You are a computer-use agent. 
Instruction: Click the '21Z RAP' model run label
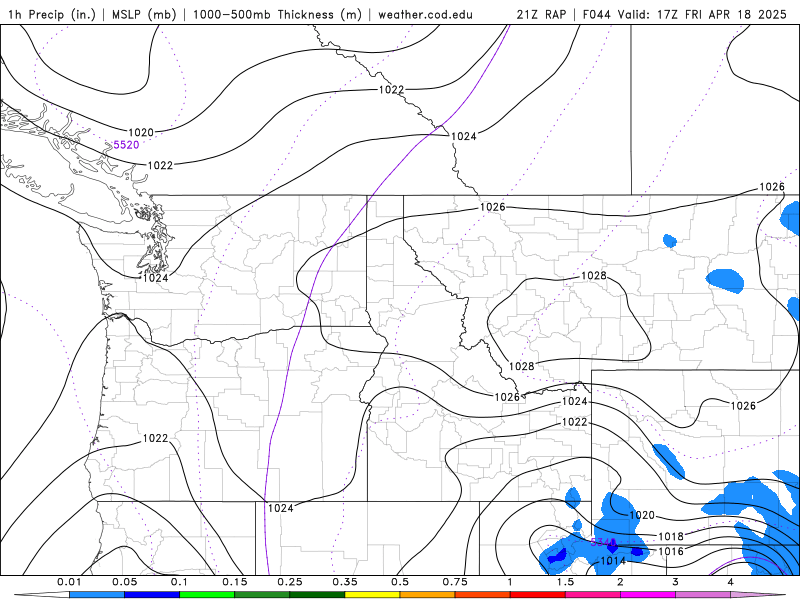[541, 14]
